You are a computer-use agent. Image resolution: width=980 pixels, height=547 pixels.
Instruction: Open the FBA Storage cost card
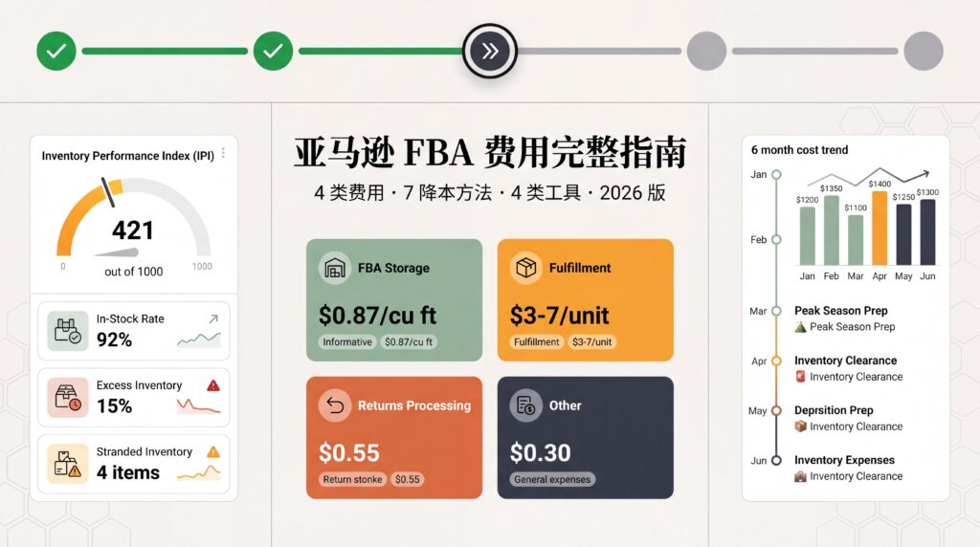(394, 299)
